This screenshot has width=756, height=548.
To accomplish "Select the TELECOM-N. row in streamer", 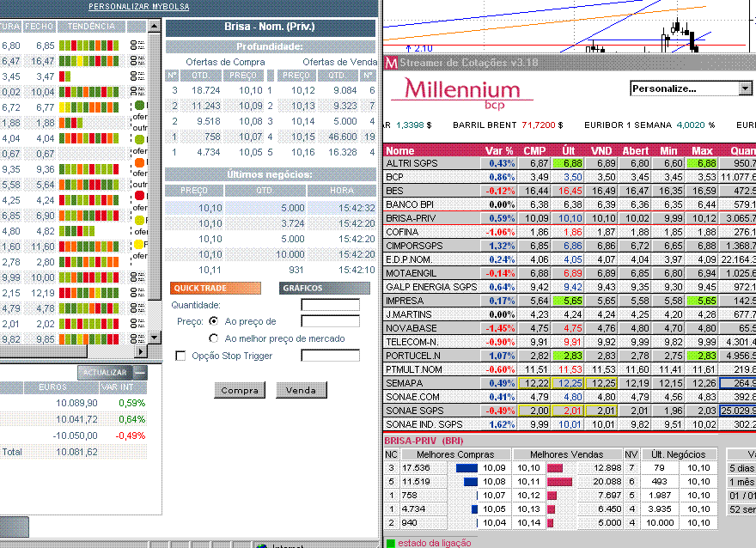I will 570,342.
